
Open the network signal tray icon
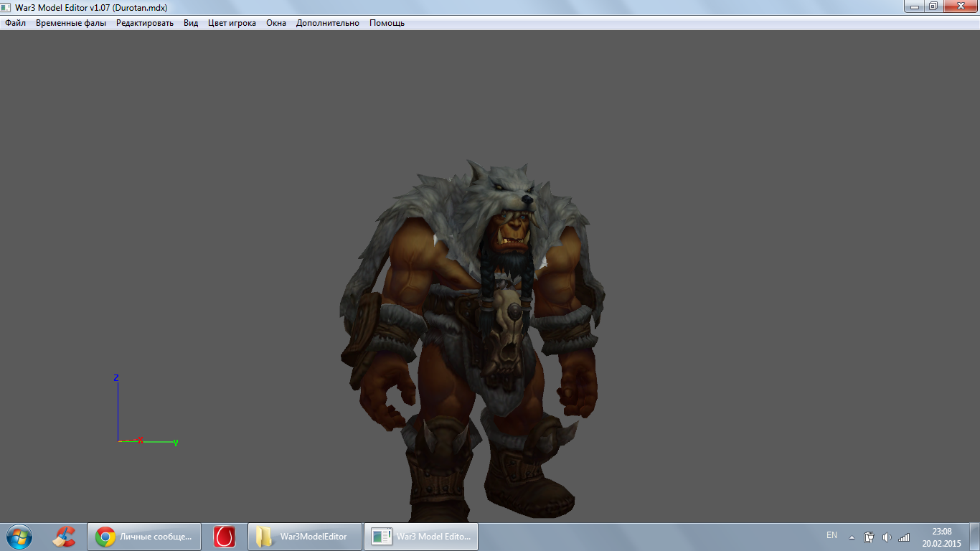904,537
